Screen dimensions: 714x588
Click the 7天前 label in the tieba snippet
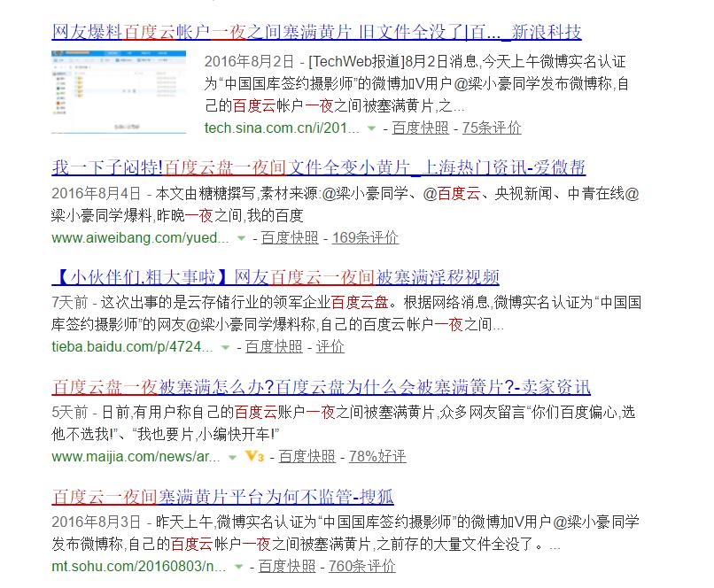(70, 303)
